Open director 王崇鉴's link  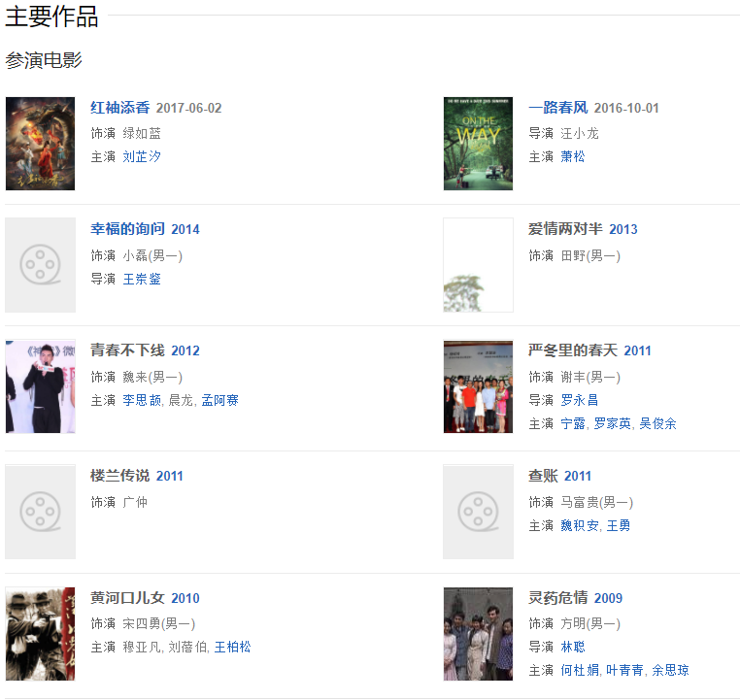click(142, 279)
